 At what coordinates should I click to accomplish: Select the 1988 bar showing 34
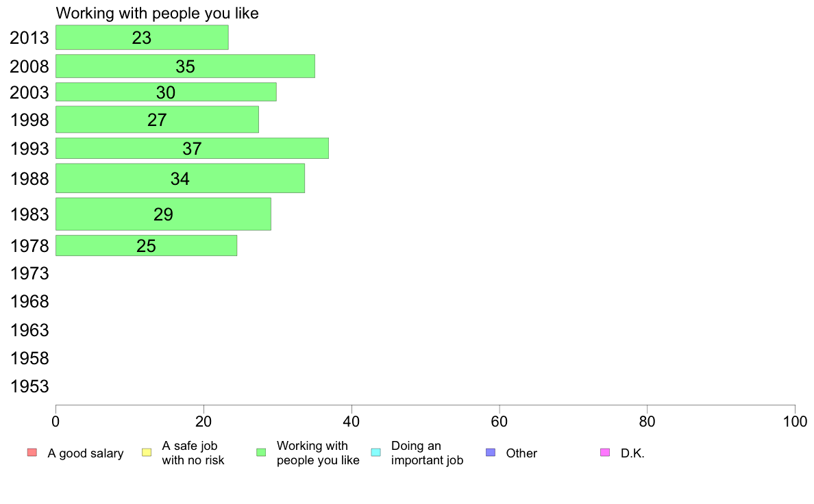(180, 179)
